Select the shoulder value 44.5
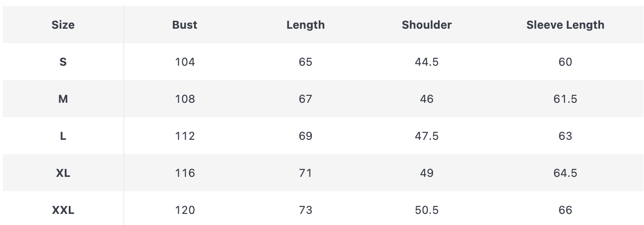The width and height of the screenshot is (644, 225). pyautogui.click(x=426, y=62)
